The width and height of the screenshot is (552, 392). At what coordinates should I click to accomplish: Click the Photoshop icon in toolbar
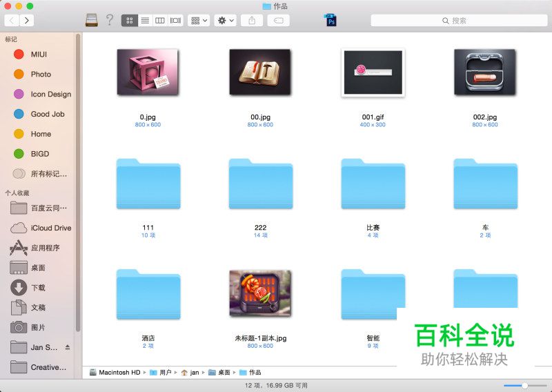[331, 20]
